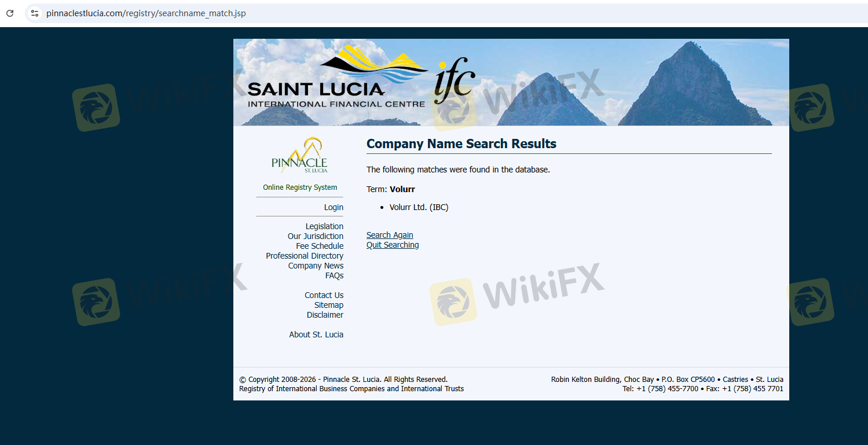Browse Company News
Viewport: 868px width, 445px height.
(316, 266)
